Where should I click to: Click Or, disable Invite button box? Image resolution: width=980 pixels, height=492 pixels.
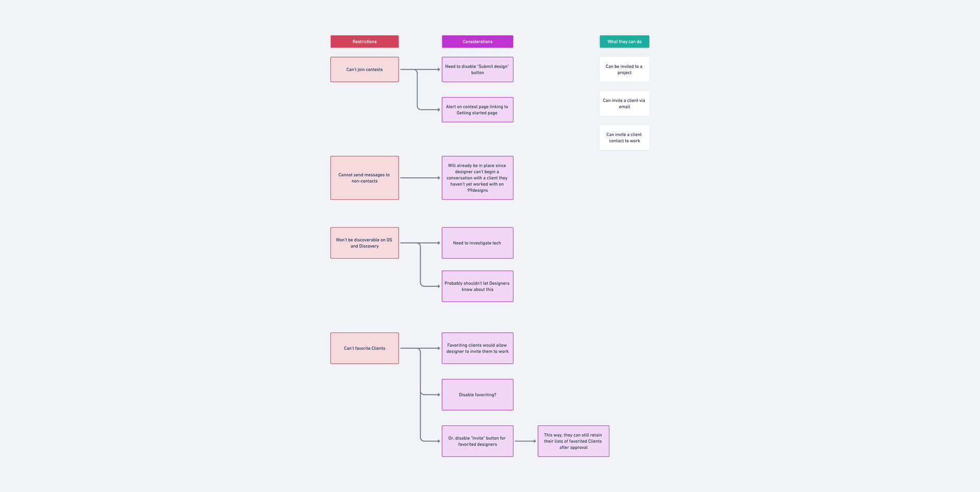point(477,441)
